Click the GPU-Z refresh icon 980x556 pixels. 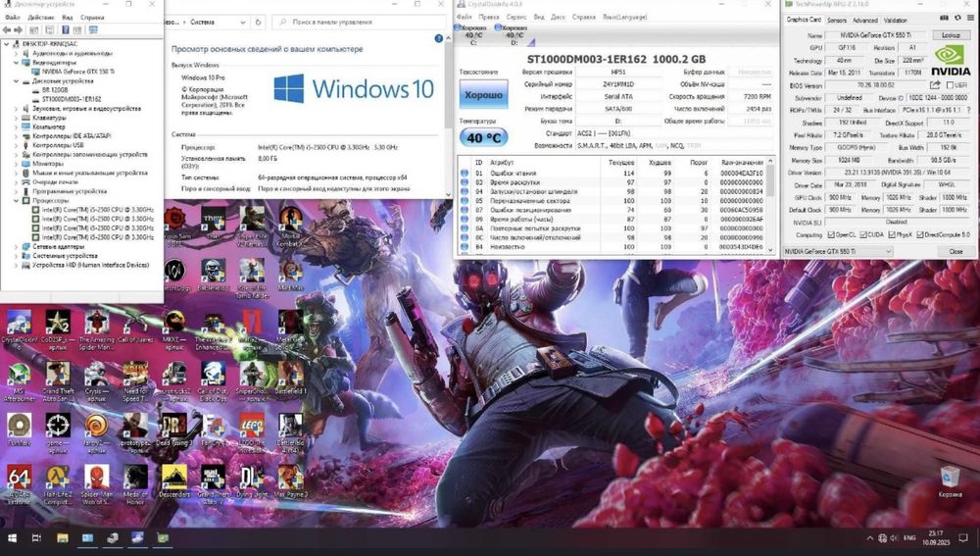pos(956,18)
